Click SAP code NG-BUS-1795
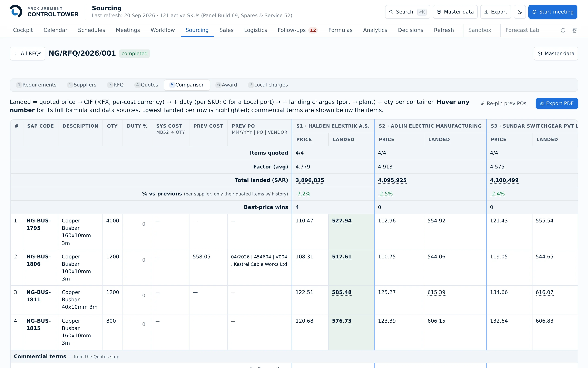This screenshot has height=368, width=588. click(38, 224)
